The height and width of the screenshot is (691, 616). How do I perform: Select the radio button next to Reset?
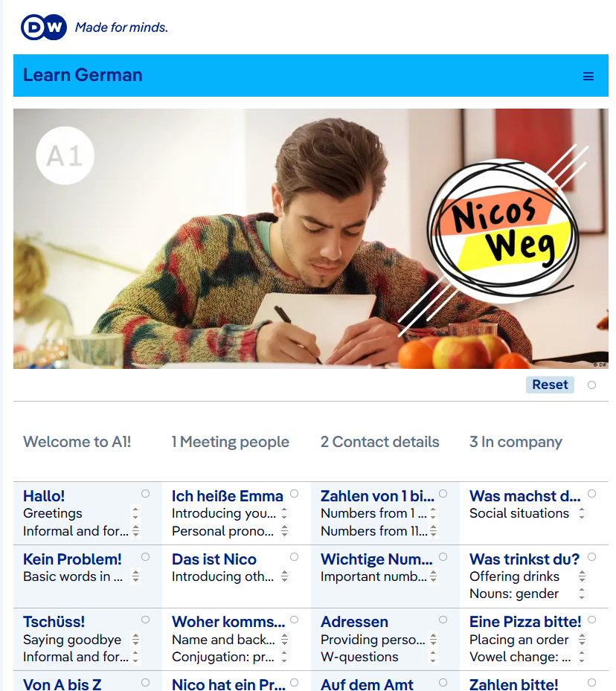[591, 385]
